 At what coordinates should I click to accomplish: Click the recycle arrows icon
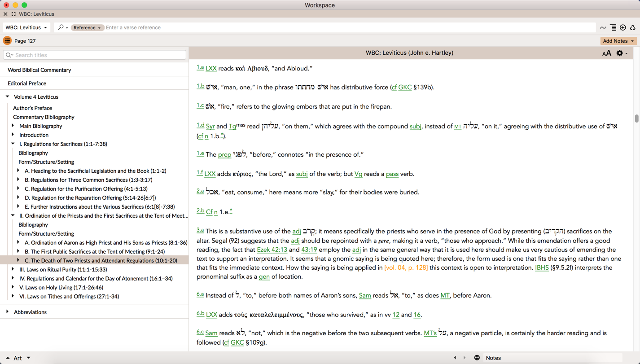[633, 28]
